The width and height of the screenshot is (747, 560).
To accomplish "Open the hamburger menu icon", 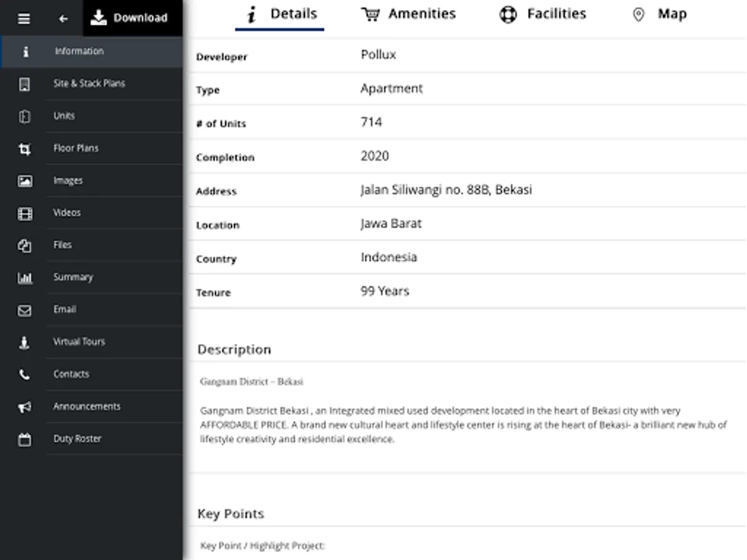I will pos(24,19).
